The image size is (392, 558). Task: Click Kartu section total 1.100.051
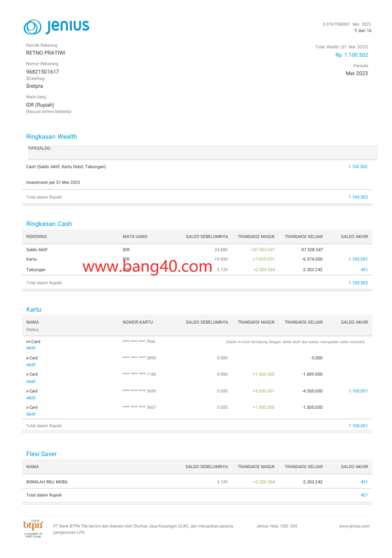coord(358,426)
